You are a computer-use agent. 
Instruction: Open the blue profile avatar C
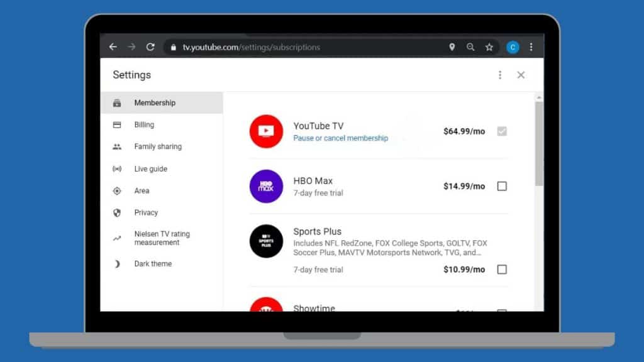click(513, 47)
